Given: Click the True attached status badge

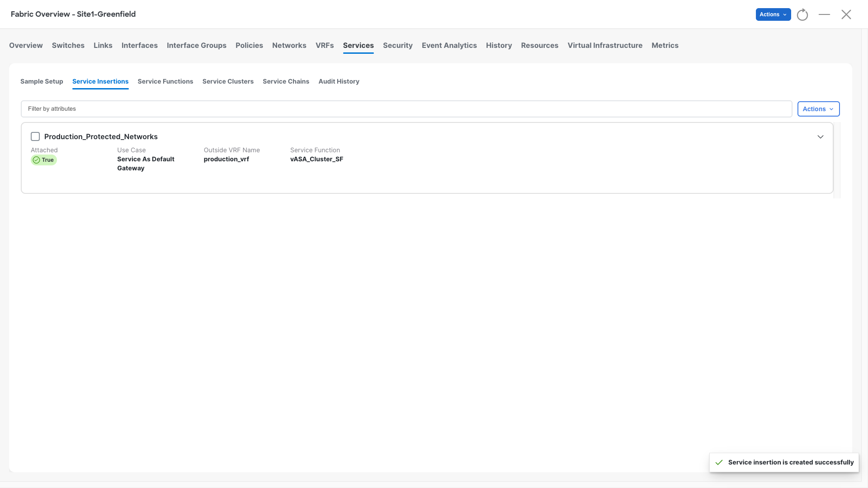Looking at the screenshot, I should pyautogui.click(x=44, y=160).
